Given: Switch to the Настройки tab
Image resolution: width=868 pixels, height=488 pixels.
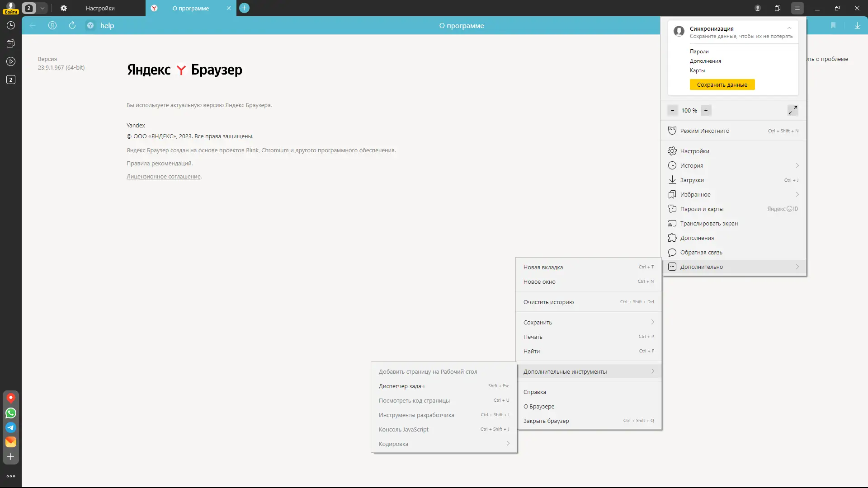Looking at the screenshot, I should (x=100, y=8).
